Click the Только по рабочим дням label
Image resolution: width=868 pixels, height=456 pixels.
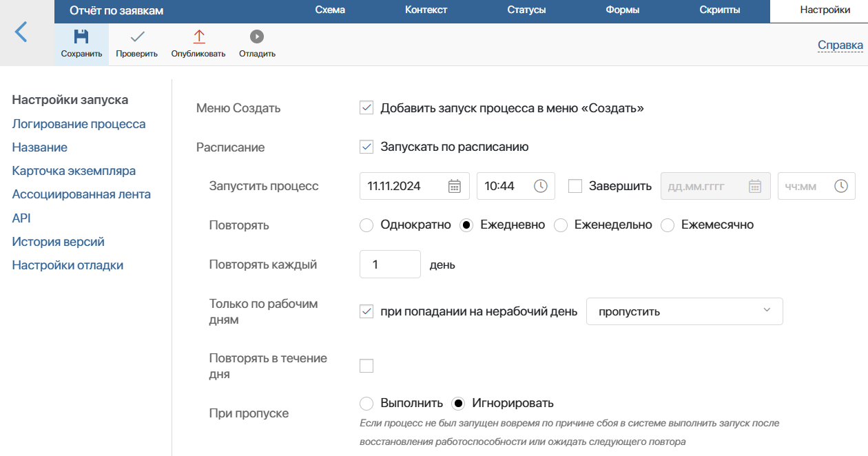(263, 311)
